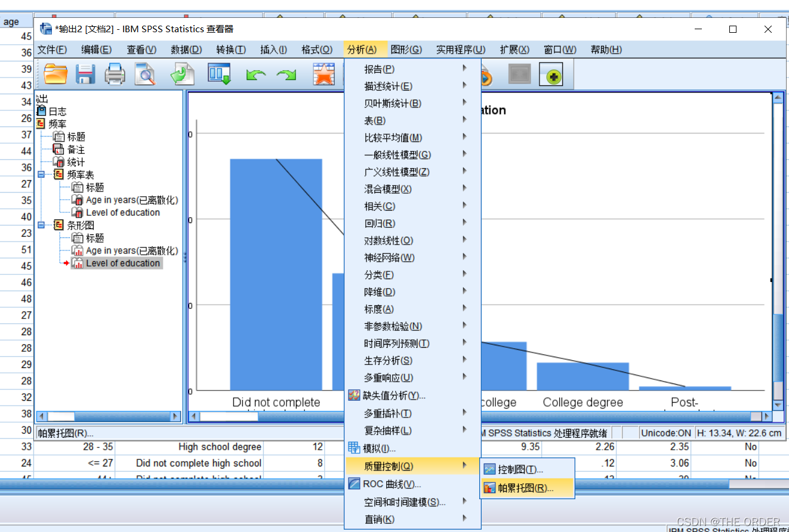Open Print Preview magnifier icon
The image size is (789, 532).
[144, 75]
